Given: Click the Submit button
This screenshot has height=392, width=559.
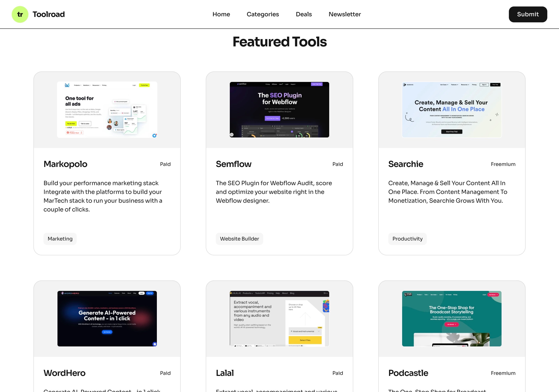Looking at the screenshot, I should [x=528, y=14].
